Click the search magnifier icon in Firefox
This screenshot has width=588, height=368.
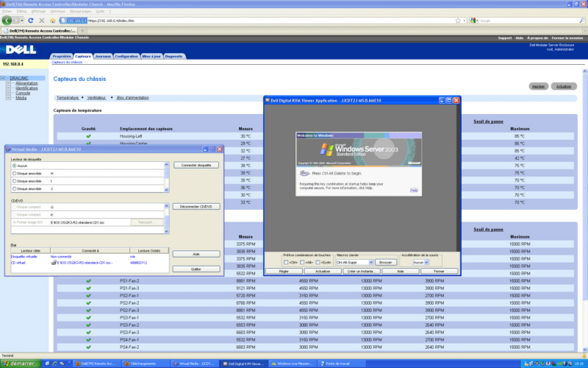(581, 21)
